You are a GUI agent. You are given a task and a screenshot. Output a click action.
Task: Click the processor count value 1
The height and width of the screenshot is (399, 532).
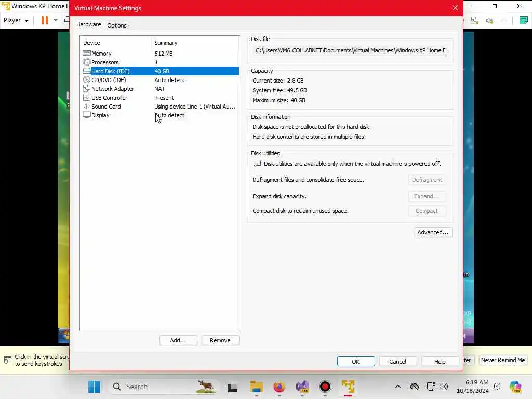point(156,62)
